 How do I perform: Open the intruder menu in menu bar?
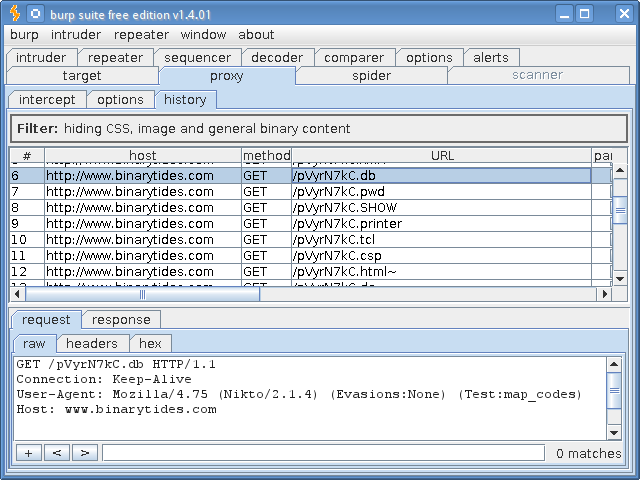76,34
